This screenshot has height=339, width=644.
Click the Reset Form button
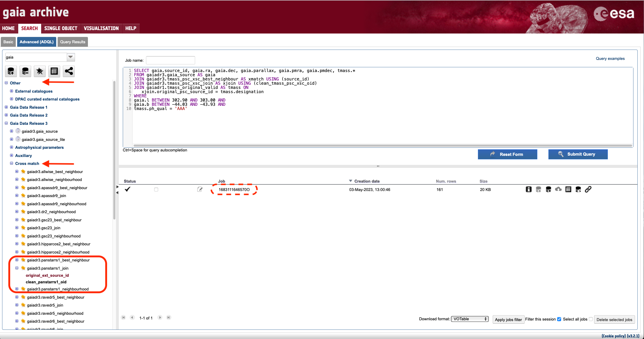tap(507, 154)
